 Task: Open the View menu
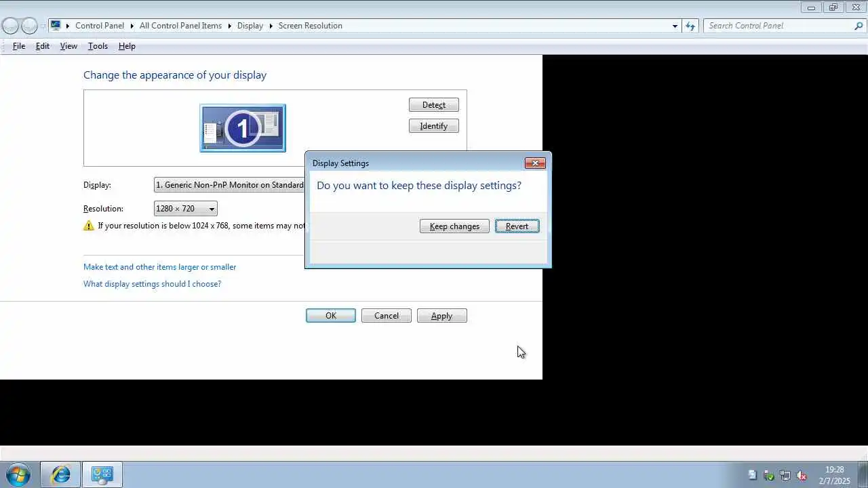coord(68,46)
